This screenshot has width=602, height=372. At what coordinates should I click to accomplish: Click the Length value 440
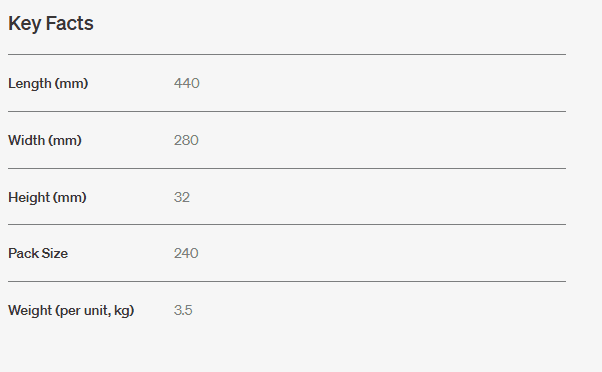[x=187, y=83]
